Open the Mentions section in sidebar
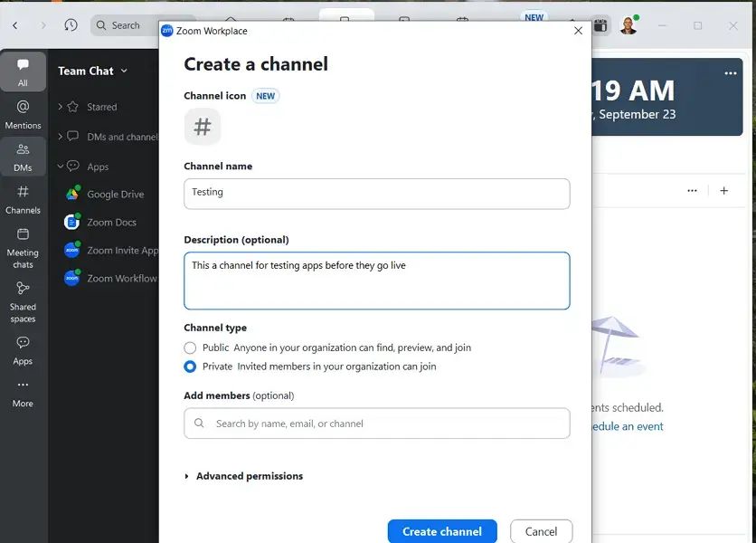756x543 pixels. pyautogui.click(x=23, y=113)
